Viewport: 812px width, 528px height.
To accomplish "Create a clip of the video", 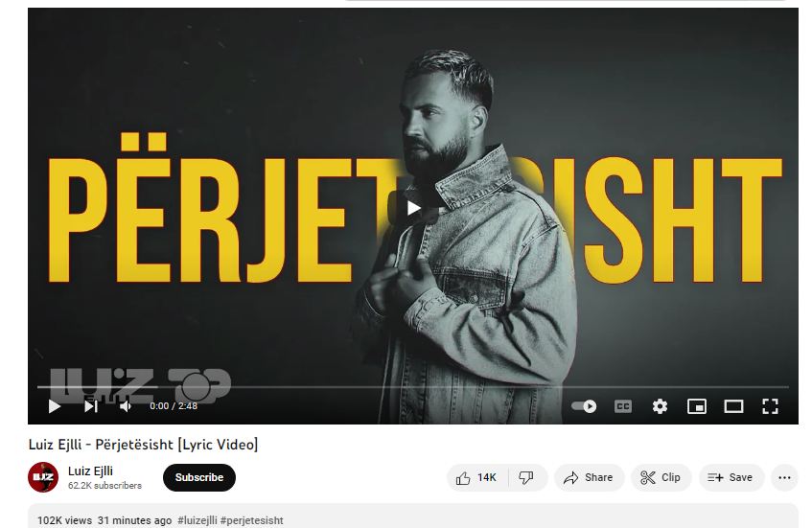I will tap(661, 477).
